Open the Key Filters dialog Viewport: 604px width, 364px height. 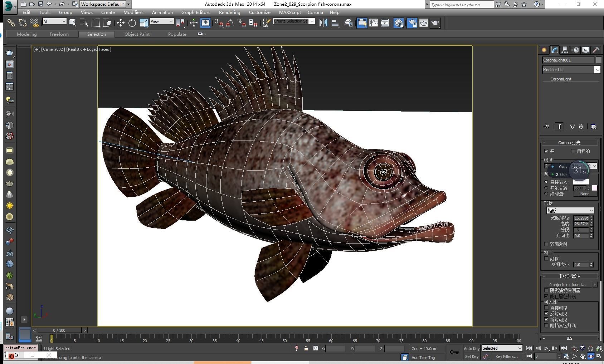pyautogui.click(x=506, y=356)
